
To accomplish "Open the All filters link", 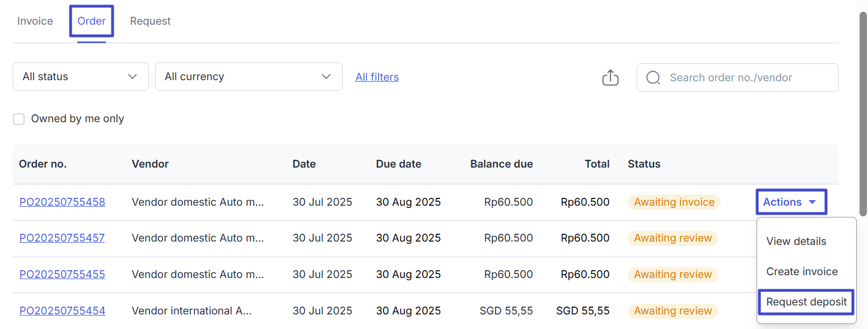I will click(377, 77).
